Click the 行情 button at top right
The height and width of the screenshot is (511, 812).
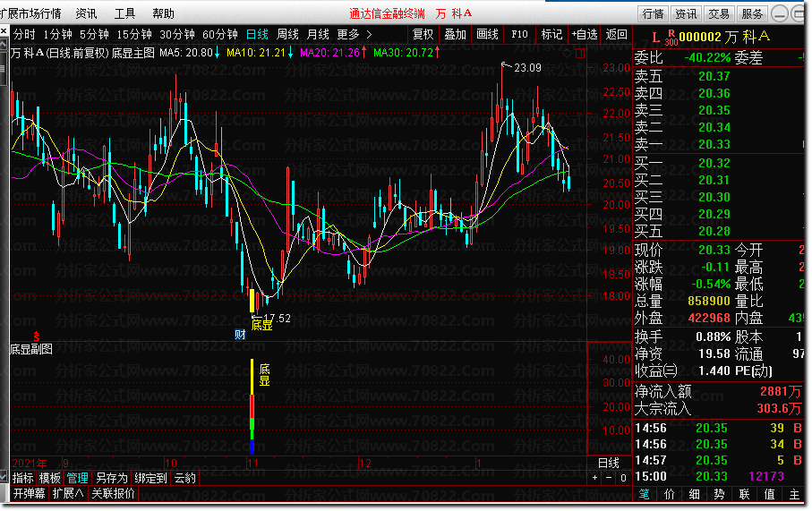point(653,14)
